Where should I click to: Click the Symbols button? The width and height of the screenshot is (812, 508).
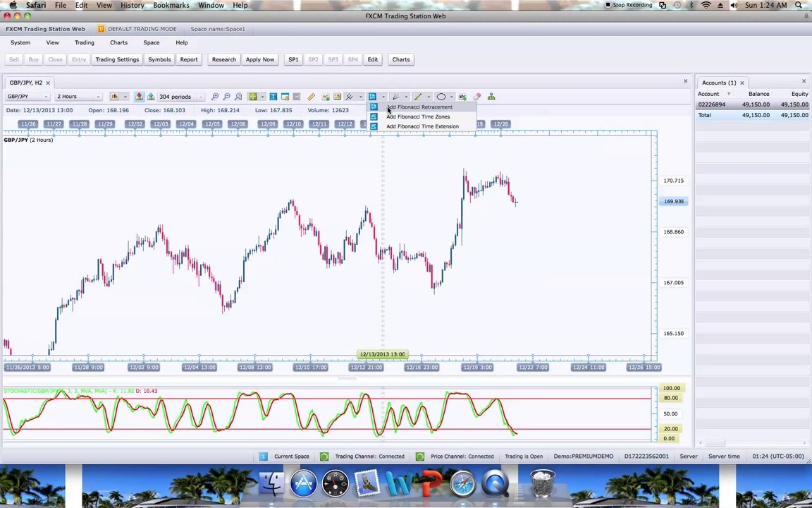tap(159, 59)
